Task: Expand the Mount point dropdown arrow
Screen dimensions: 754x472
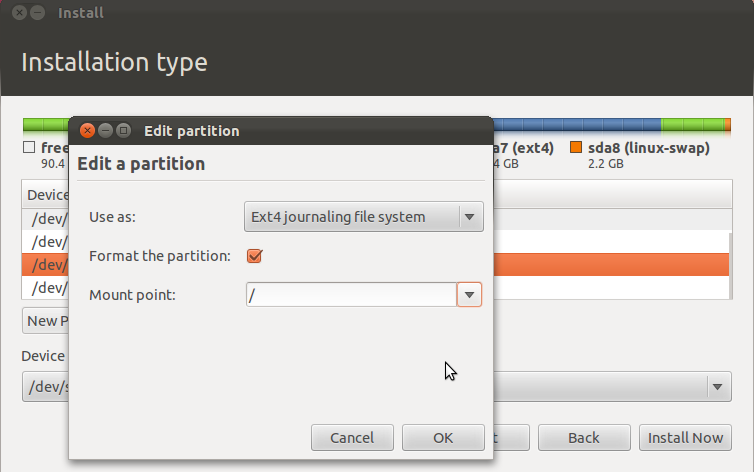Action: click(x=469, y=295)
